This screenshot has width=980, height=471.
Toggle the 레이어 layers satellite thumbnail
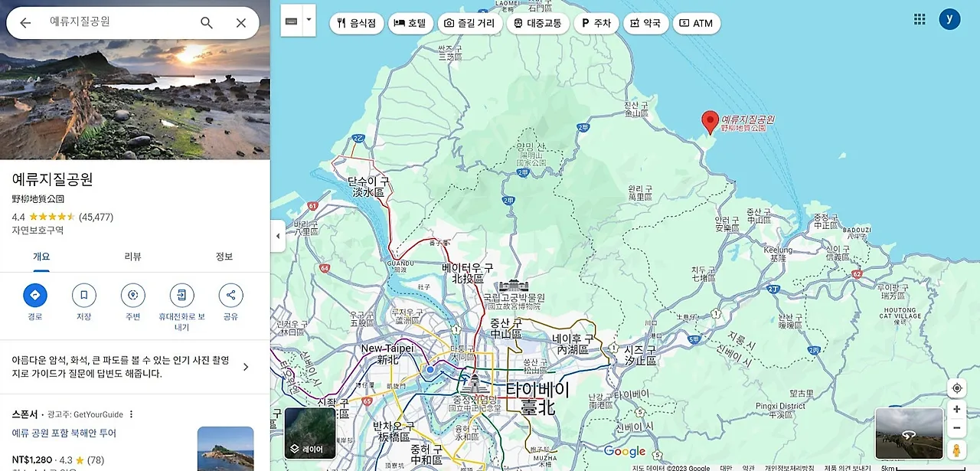tap(310, 433)
